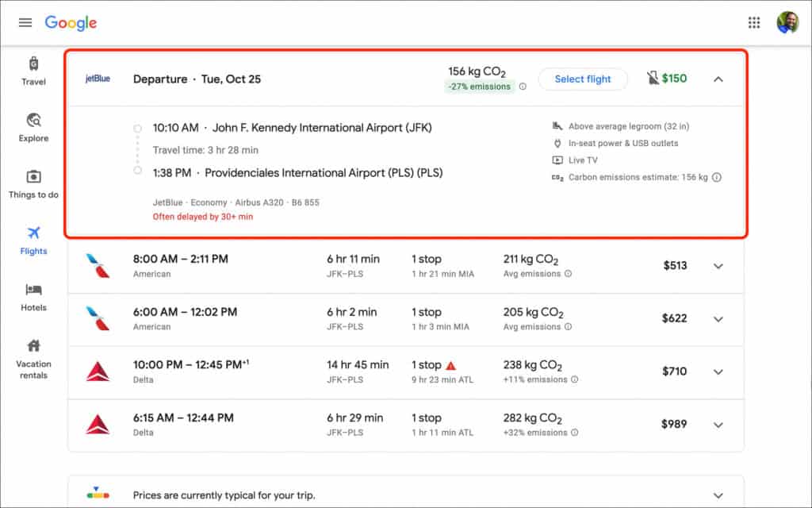The width and height of the screenshot is (812, 508).
Task: Click John F. Kennedy International Airport text
Action: 322,128
